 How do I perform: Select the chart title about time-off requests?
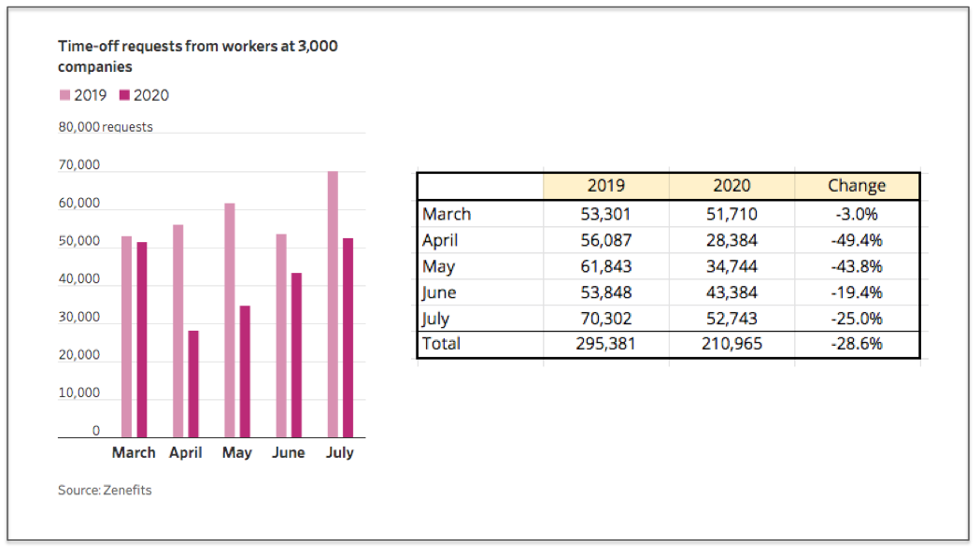[197, 56]
